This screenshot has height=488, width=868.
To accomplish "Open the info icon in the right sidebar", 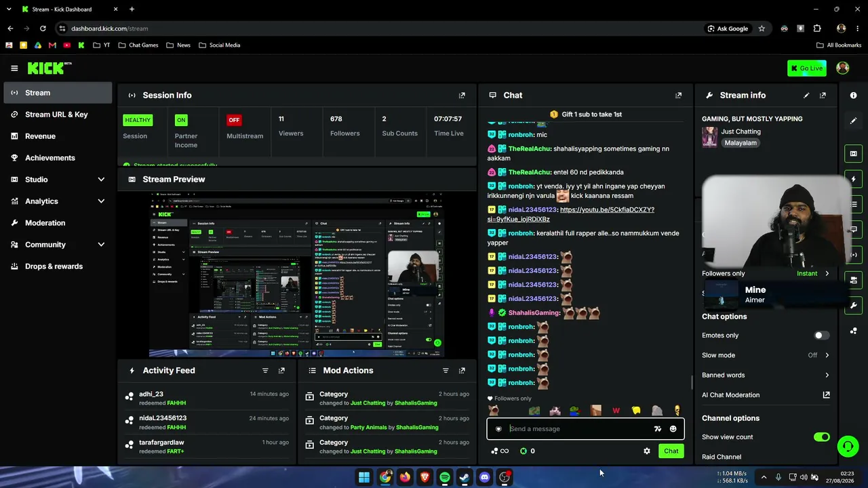I will (x=853, y=96).
